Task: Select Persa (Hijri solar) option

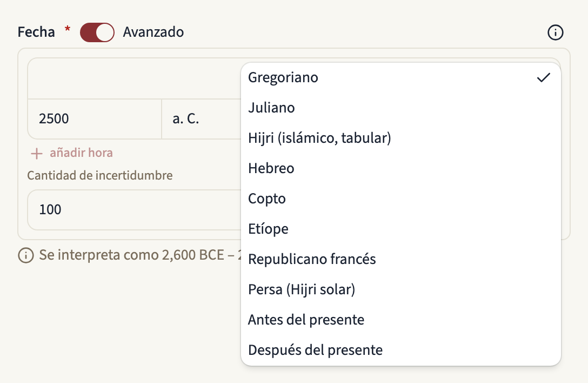Action: click(401, 289)
